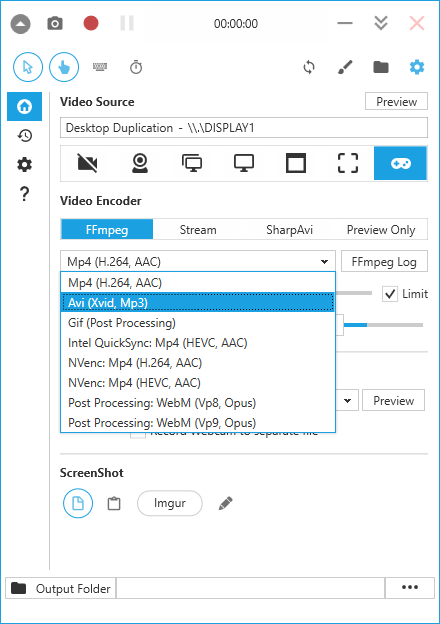Toggle include mouse cursor icon
Screen dimensions: 440x624
[28, 67]
